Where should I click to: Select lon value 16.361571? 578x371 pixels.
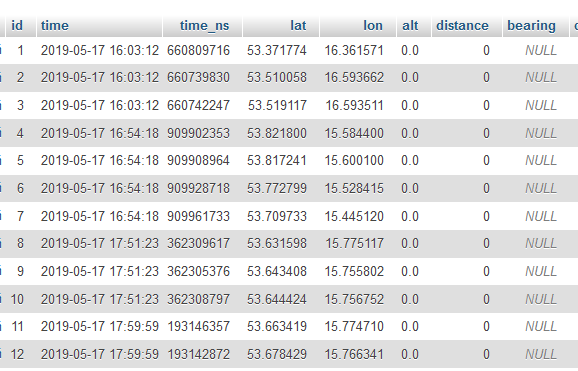coord(354,50)
